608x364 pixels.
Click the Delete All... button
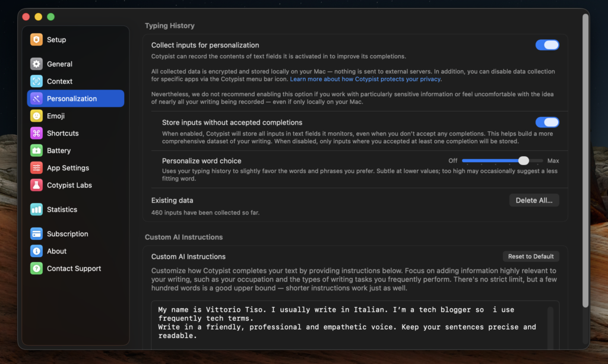coord(534,201)
